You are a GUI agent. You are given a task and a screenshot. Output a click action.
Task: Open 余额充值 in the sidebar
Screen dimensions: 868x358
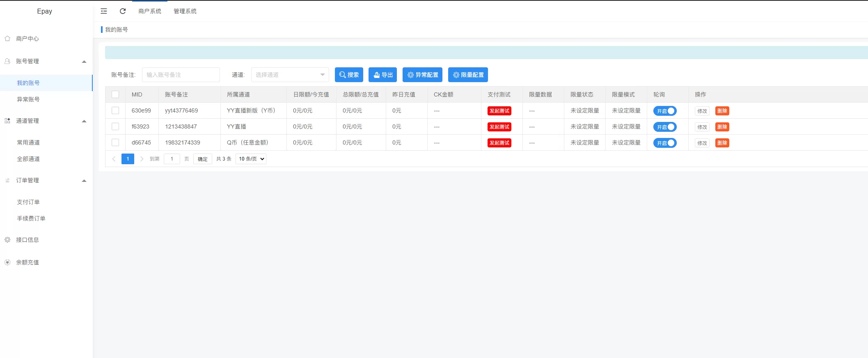[x=27, y=262]
